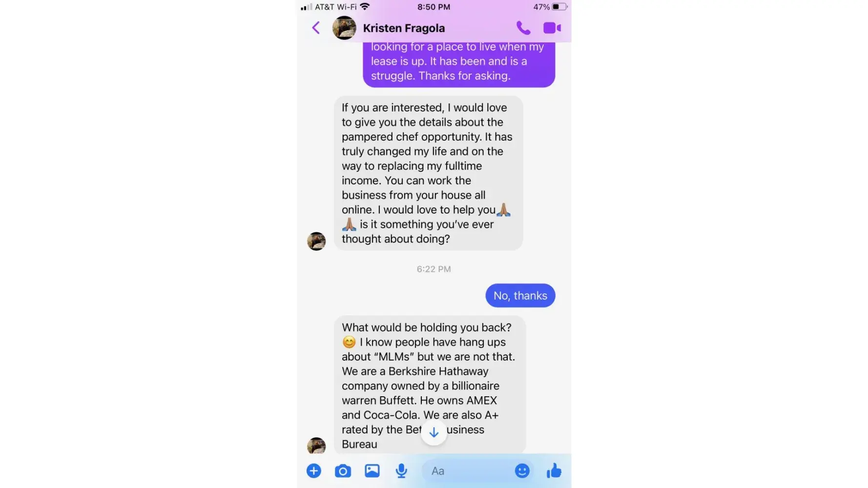Tap the purple lease struggle message
Viewport: 868px width, 488px height.
click(459, 64)
